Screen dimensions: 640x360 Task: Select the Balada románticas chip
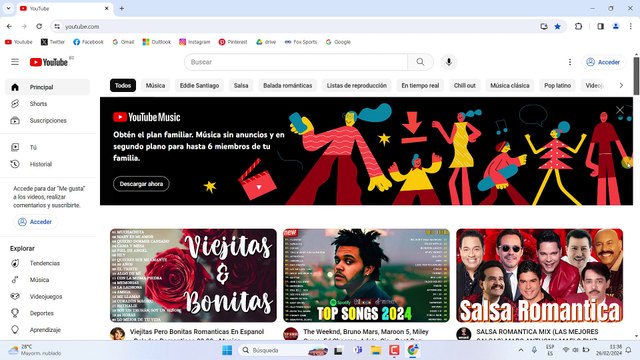287,86
